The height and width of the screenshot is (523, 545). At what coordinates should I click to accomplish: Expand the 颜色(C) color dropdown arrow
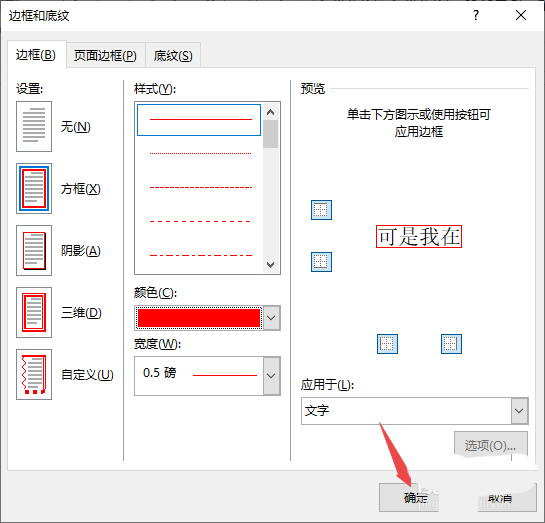pyautogui.click(x=271, y=318)
